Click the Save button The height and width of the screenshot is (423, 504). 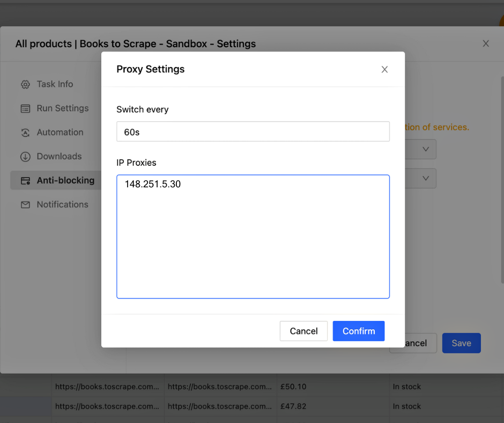click(x=461, y=343)
